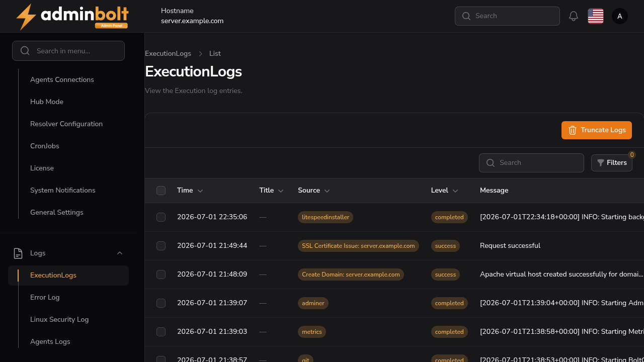The height and width of the screenshot is (362, 644).
Task: Check the SSL Certificate Issue row checkbox
Action: point(161,246)
